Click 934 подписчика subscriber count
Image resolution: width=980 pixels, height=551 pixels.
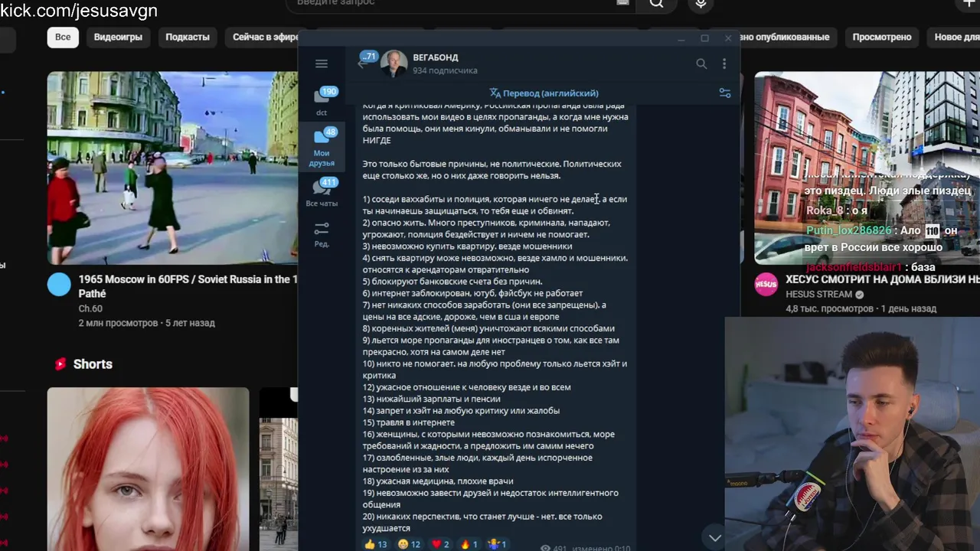point(445,70)
